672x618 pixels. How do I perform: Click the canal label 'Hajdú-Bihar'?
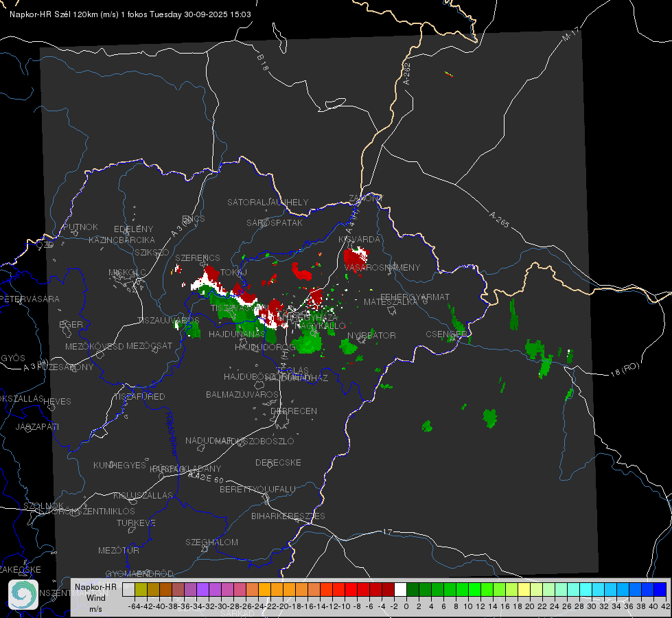click(x=172, y=434)
